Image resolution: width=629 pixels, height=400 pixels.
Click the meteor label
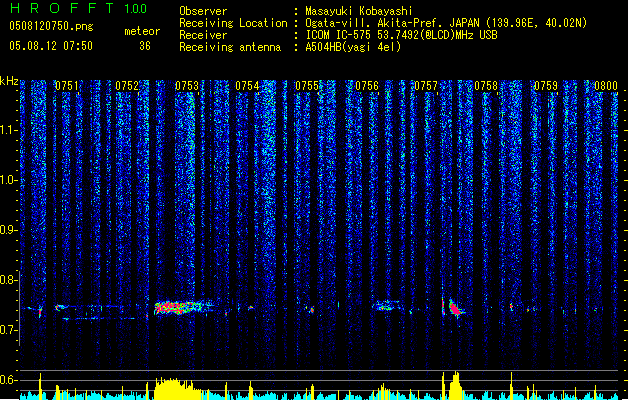(x=142, y=31)
